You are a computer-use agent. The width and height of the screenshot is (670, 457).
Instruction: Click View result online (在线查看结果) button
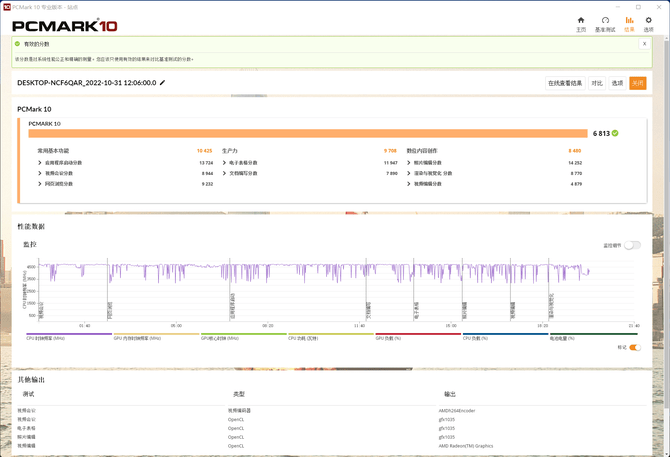point(564,83)
